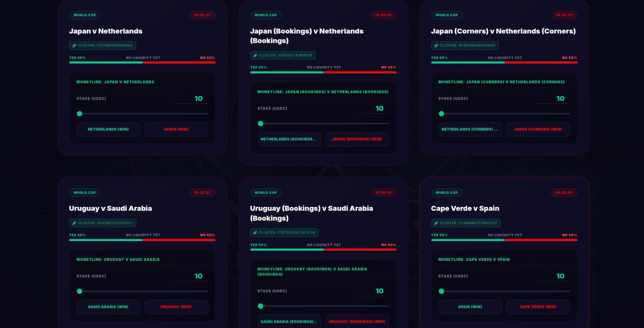Choose the Uruguay (Bookings) (Win) button
Screen dimensions: 644x328
[357, 322]
